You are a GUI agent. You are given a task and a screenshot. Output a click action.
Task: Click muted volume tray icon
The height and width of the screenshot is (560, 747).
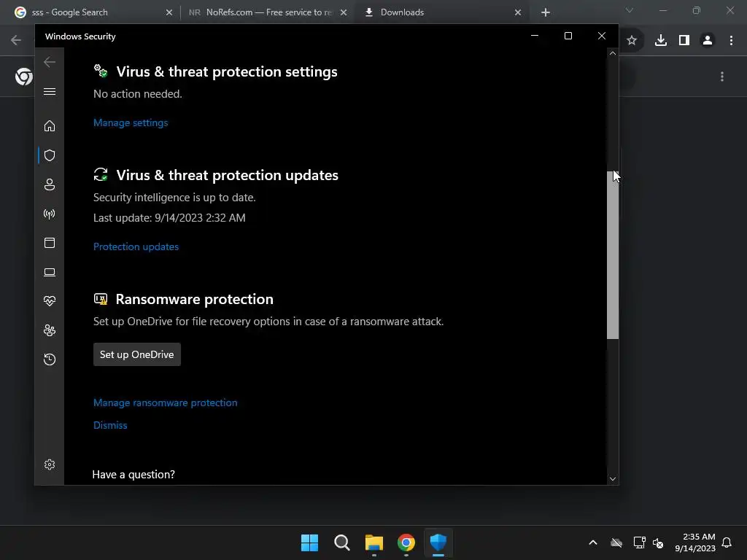coord(658,542)
